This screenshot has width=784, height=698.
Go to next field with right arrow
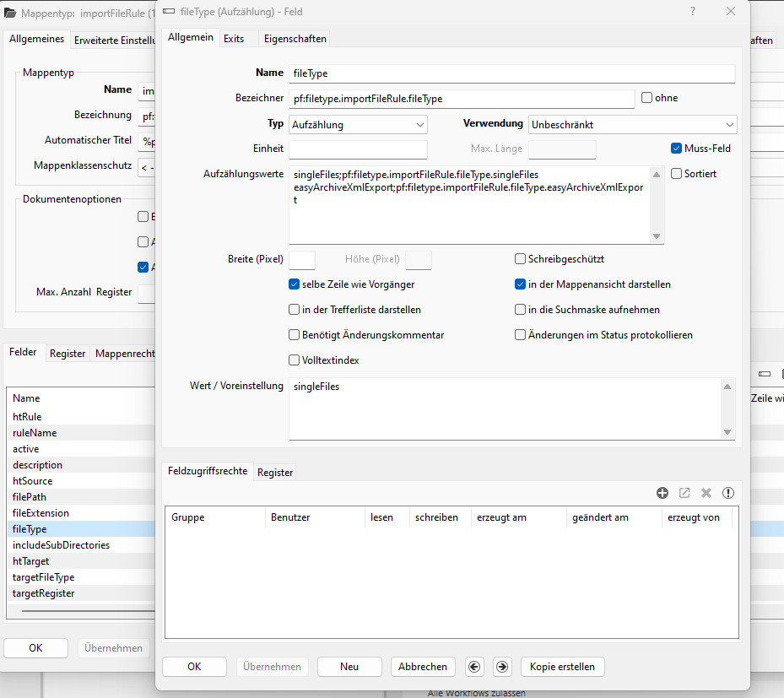(x=502, y=667)
